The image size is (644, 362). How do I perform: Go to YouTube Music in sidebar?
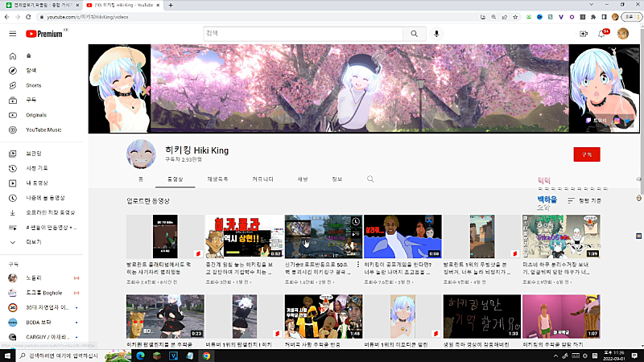(x=43, y=130)
